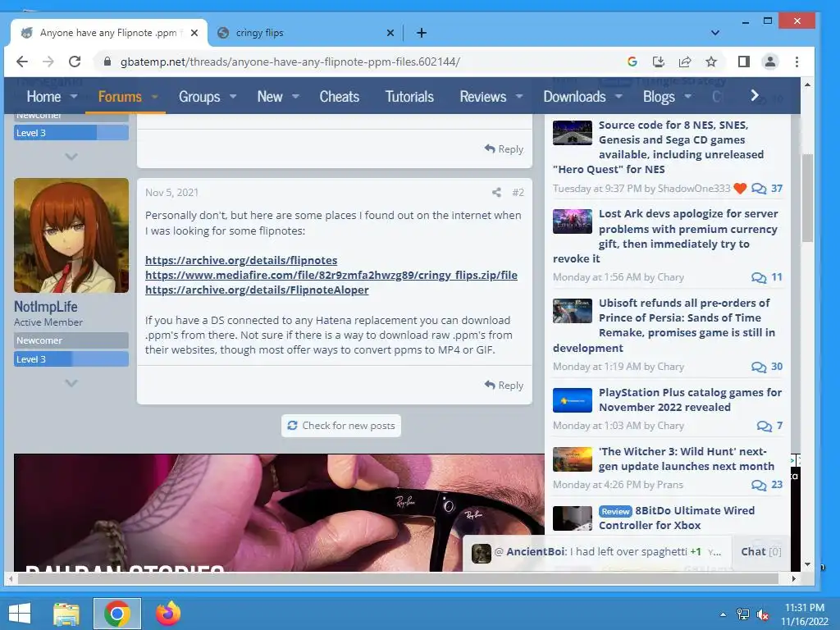The image size is (840, 630).
Task: Open comments icon for PlayStation Plus news
Action: 764,426
